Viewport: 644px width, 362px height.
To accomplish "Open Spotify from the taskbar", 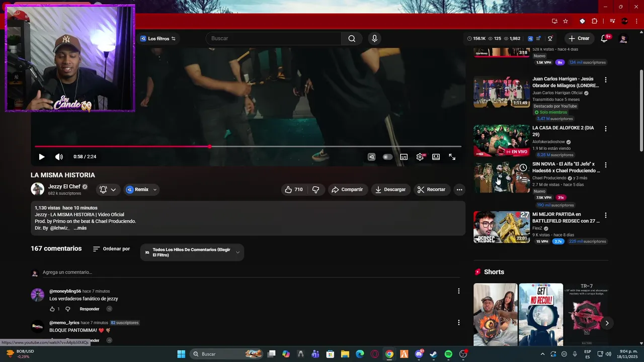I will pos(448,354).
